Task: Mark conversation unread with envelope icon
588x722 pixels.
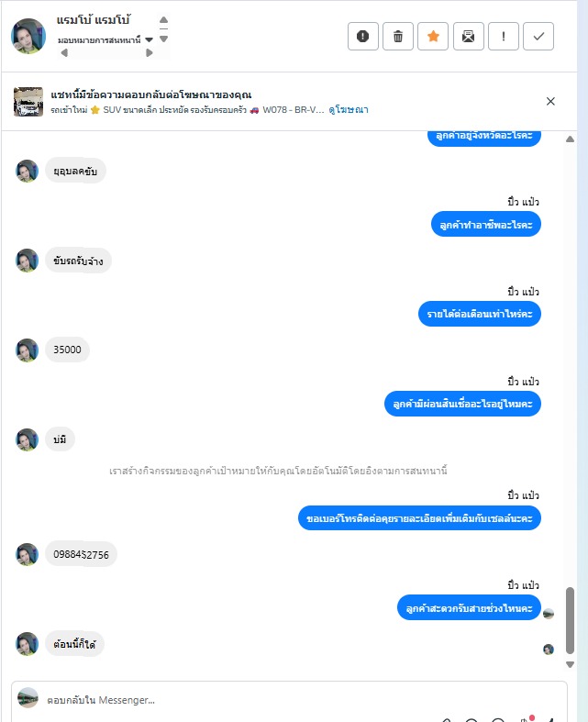Action: click(x=468, y=36)
